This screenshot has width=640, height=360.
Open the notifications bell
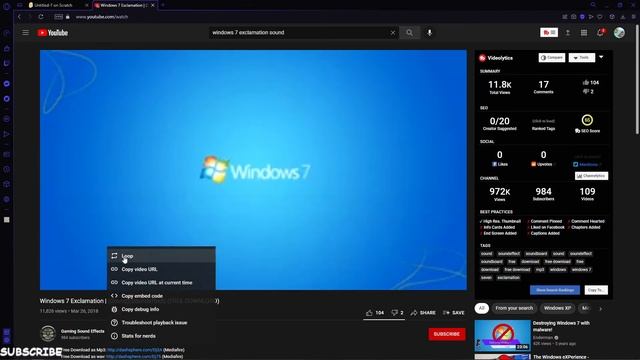click(600, 33)
